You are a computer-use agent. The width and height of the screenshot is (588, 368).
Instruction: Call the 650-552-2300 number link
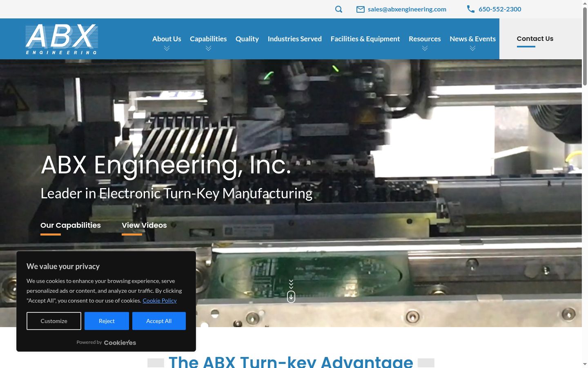pos(500,9)
